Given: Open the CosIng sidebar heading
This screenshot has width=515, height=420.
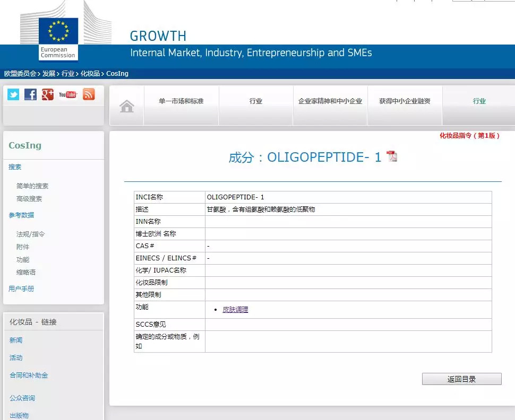Looking at the screenshot, I should click(25, 145).
